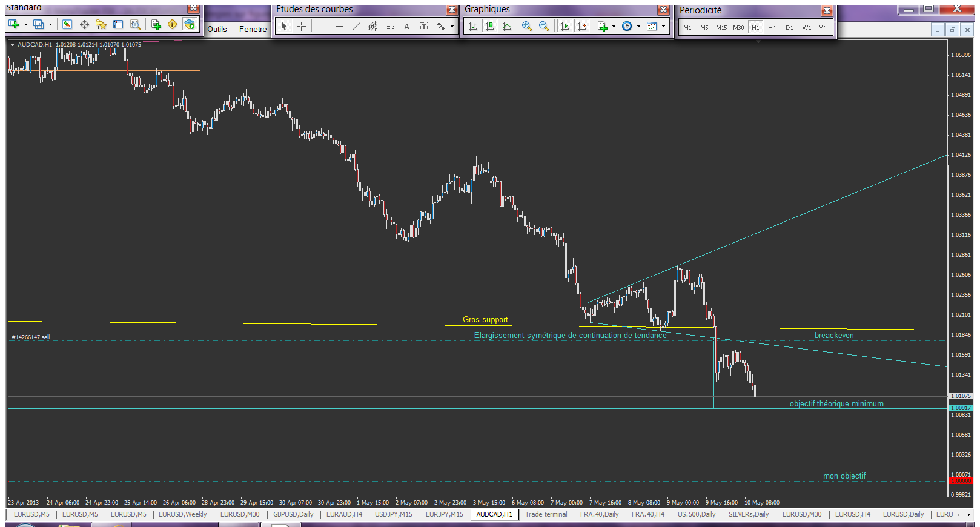Click the yellow Gros support line label
The image size is (980, 527).
[485, 319]
